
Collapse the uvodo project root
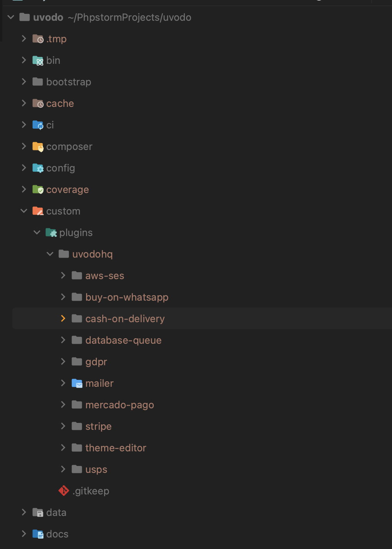11,17
